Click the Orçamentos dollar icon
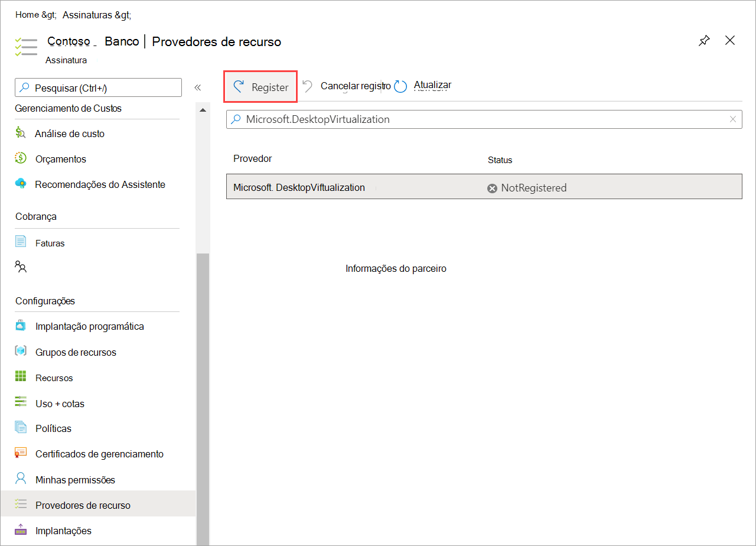 (x=21, y=158)
